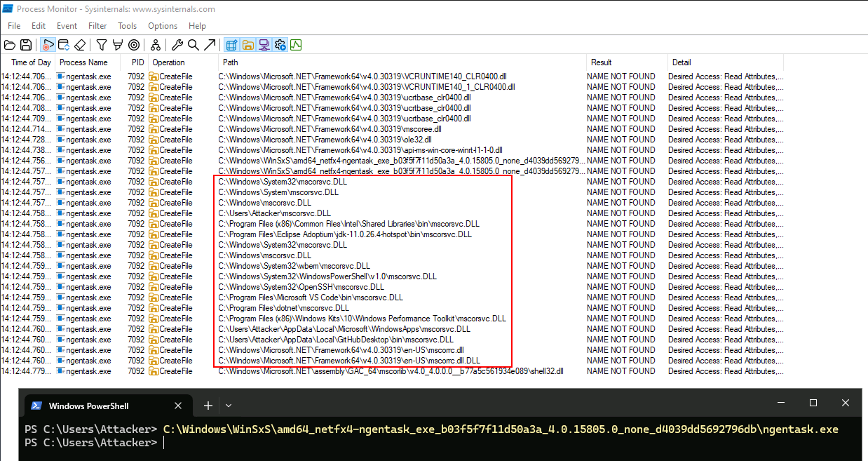Screen dimensions: 868x461
Task: Click the Open log file toolbar icon
Action: 10,45
